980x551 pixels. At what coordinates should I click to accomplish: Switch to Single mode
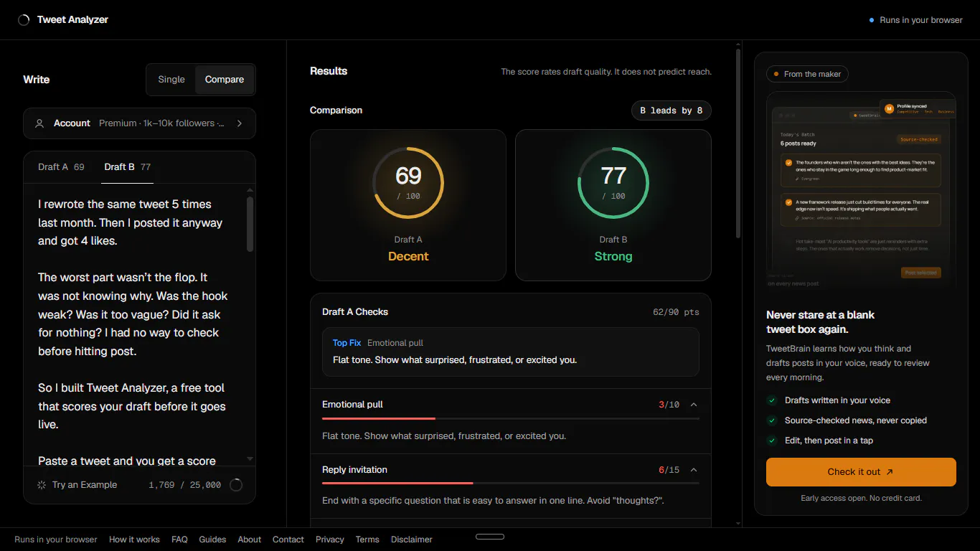(171, 80)
